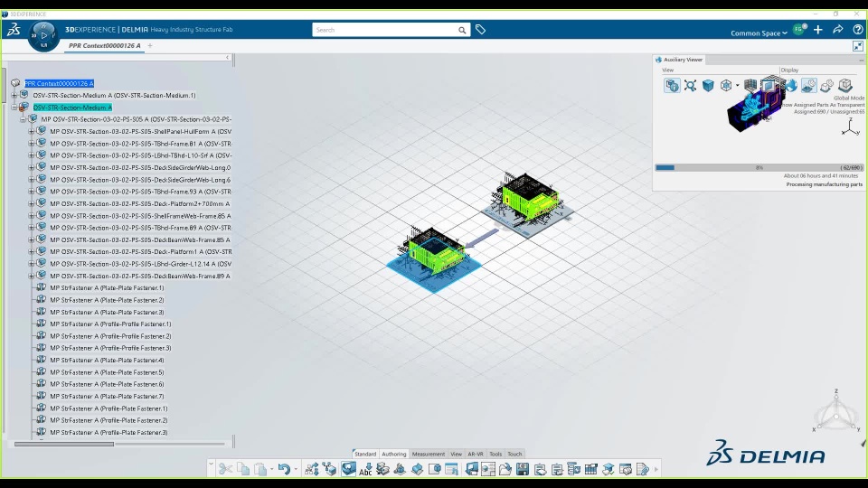Click the Fit All icon in Auxiliary Viewer
This screenshot has height=488, width=868.
690,85
